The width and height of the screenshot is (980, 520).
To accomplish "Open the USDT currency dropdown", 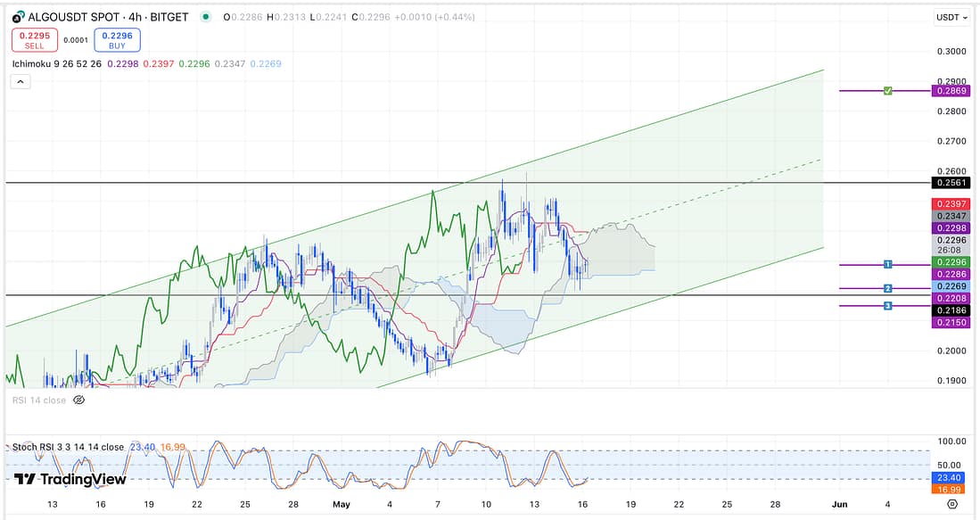I will (x=949, y=17).
